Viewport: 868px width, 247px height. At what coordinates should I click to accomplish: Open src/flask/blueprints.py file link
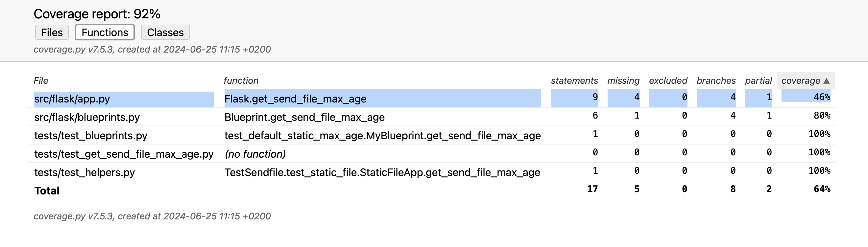click(87, 117)
